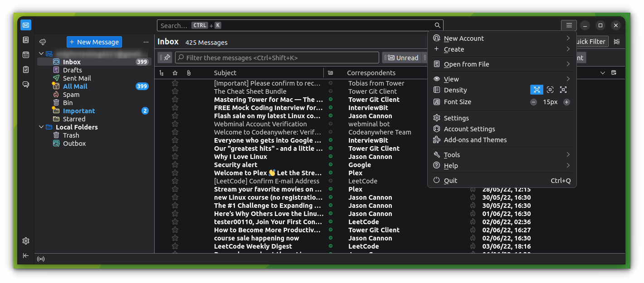This screenshot has height=283, width=644.
Task: Select Relaxed density in the menu
Action: pyautogui.click(x=564, y=90)
